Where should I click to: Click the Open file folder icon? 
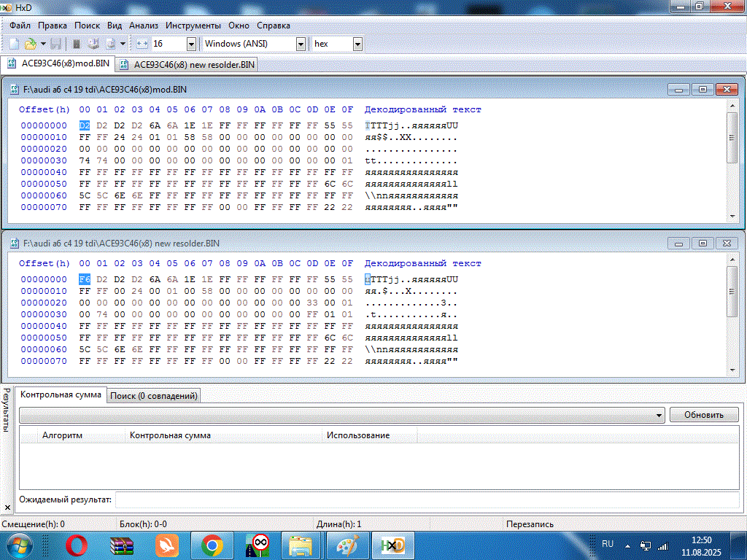31,44
